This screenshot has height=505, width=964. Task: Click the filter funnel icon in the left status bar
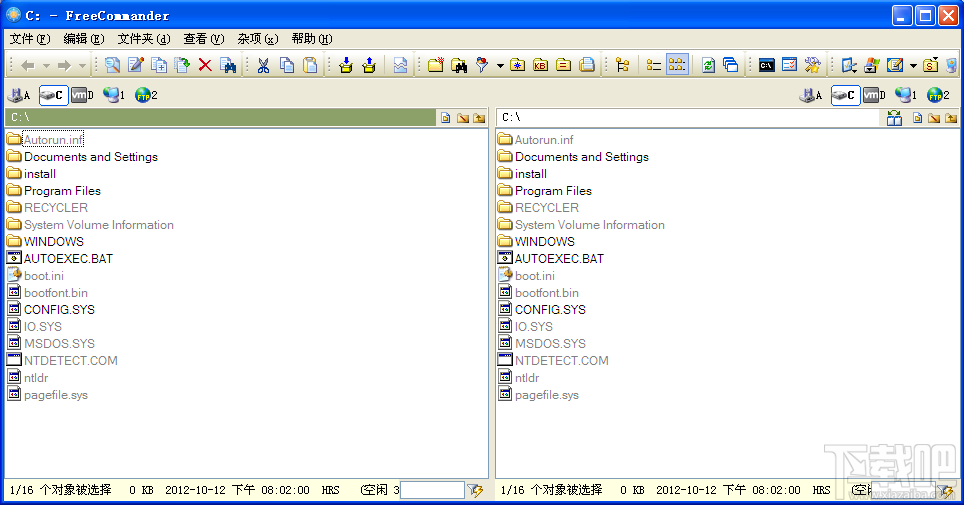point(475,490)
